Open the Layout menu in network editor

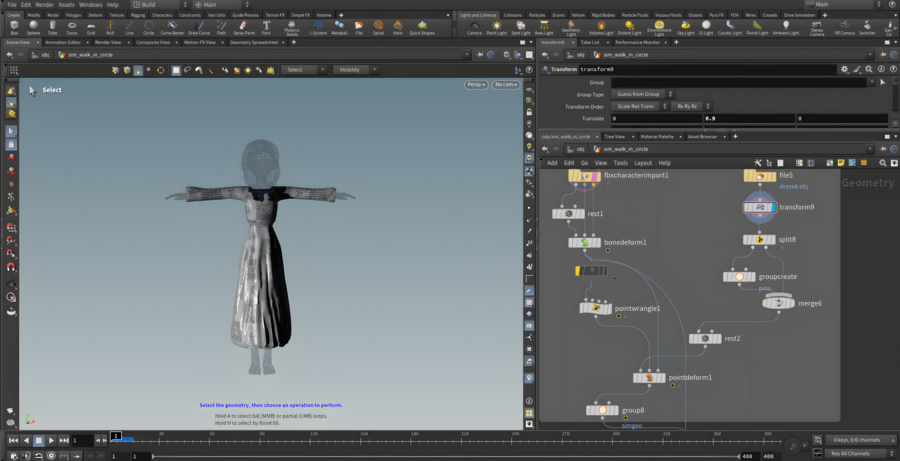(x=643, y=163)
